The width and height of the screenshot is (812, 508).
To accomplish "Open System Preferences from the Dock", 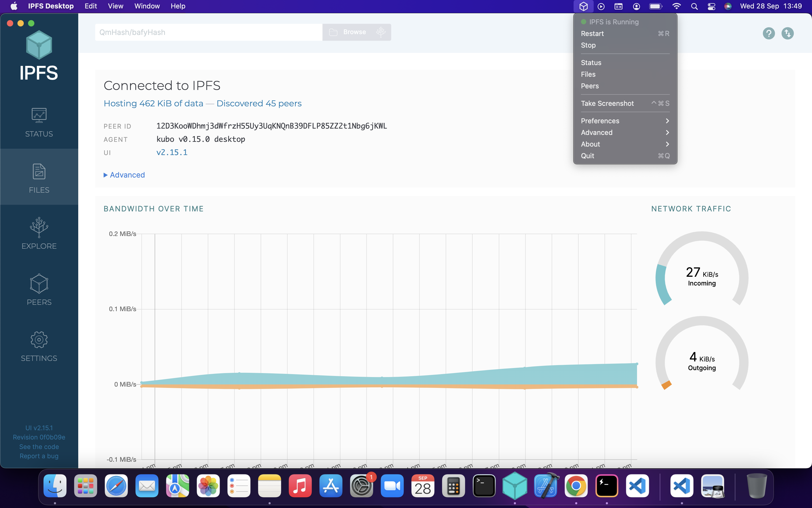I will coord(361,486).
